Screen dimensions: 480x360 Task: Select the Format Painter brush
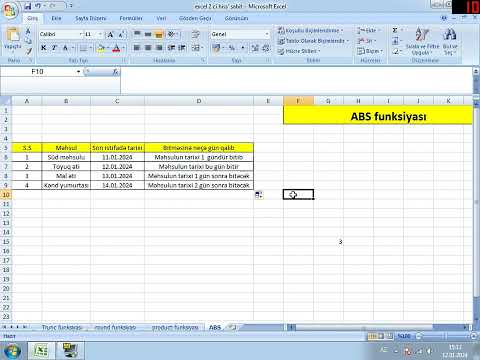pyautogui.click(x=29, y=51)
